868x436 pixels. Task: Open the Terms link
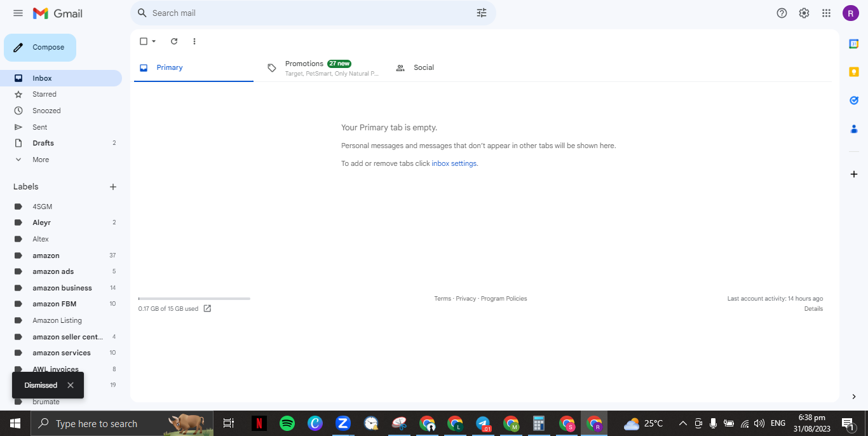[x=442, y=299]
